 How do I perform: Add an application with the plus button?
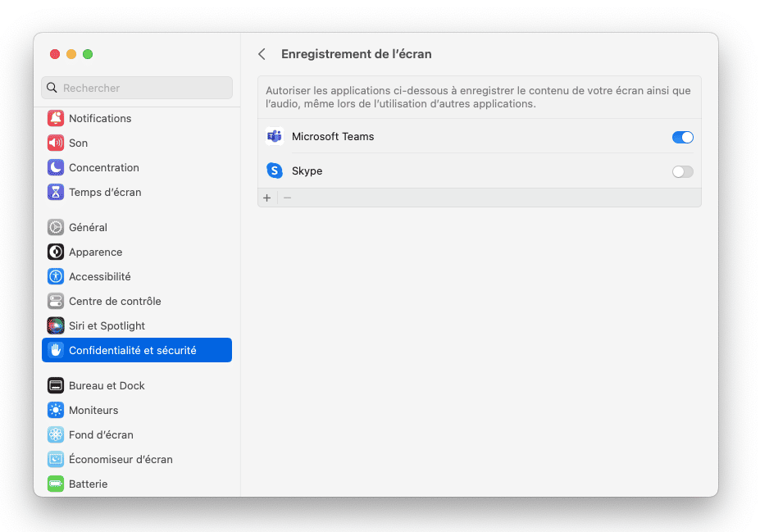267,198
